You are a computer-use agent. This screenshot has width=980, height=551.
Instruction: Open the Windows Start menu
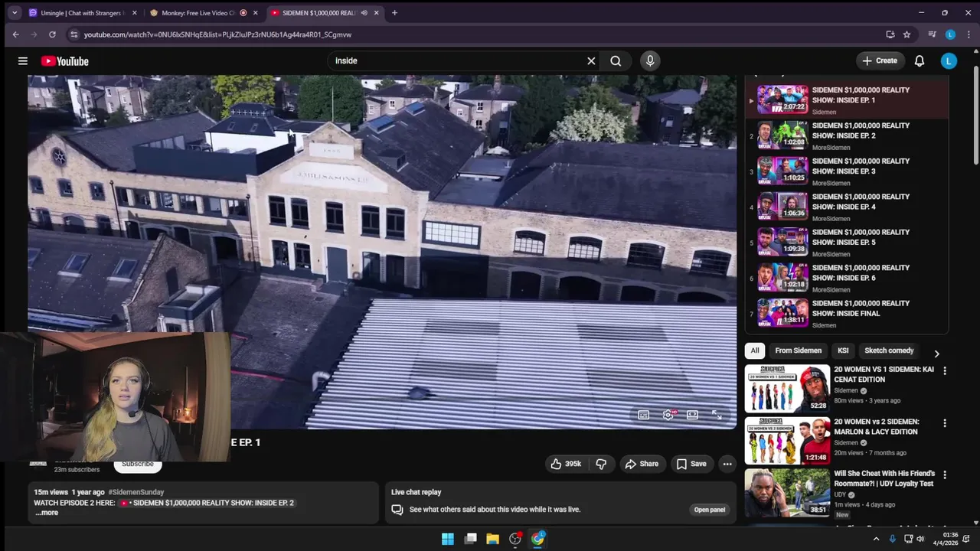448,539
